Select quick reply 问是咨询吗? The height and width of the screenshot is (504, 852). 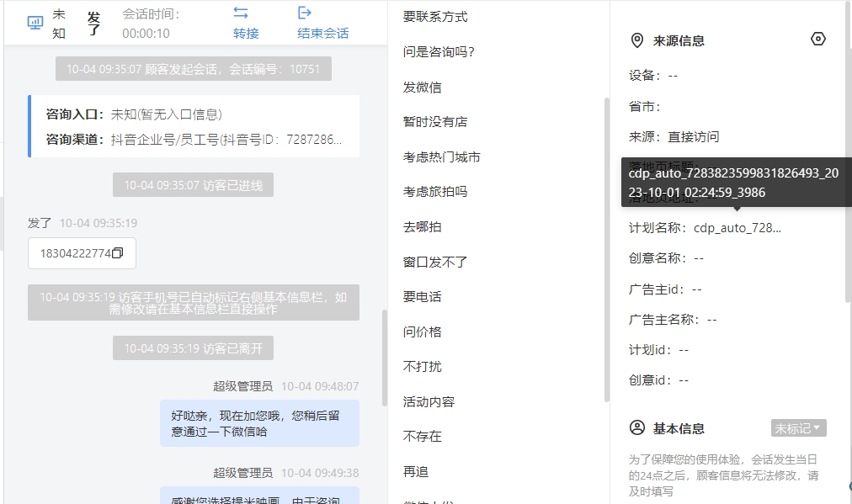pos(439,52)
